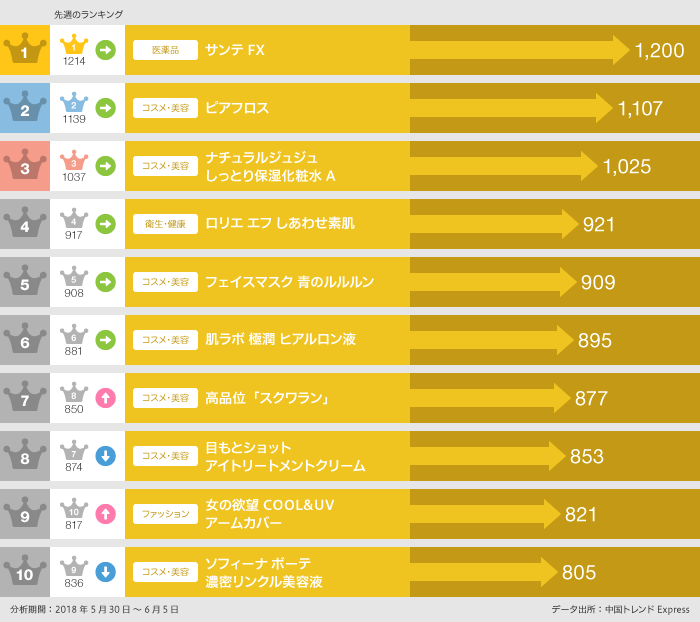Open the ピアフロス product name
This screenshot has width=700, height=622.
[x=237, y=108]
